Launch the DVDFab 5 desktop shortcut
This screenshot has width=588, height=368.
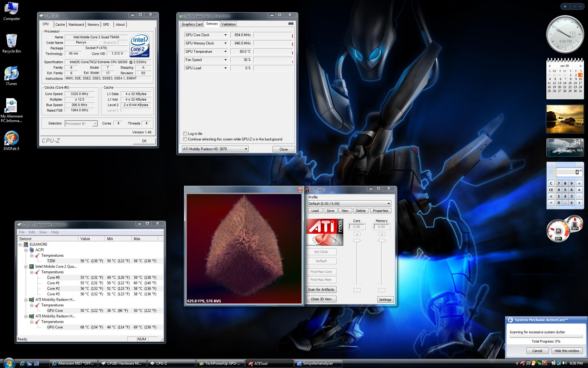[x=11, y=141]
